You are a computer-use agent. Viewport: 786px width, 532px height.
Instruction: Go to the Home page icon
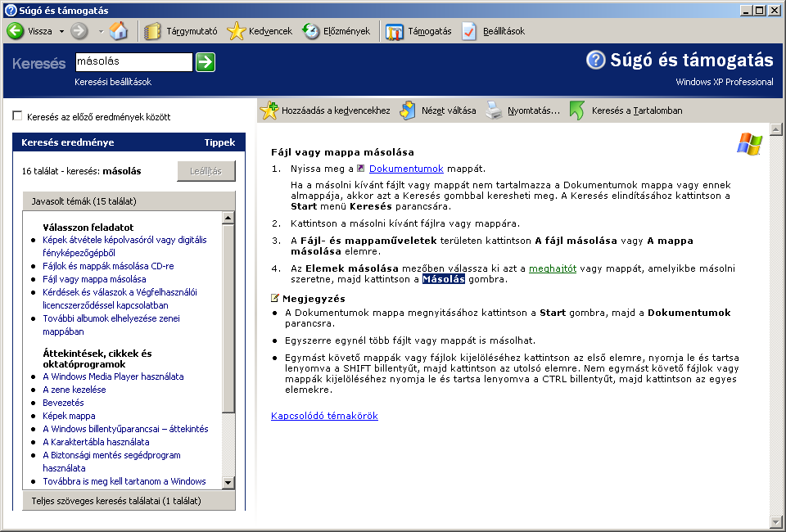pos(118,31)
